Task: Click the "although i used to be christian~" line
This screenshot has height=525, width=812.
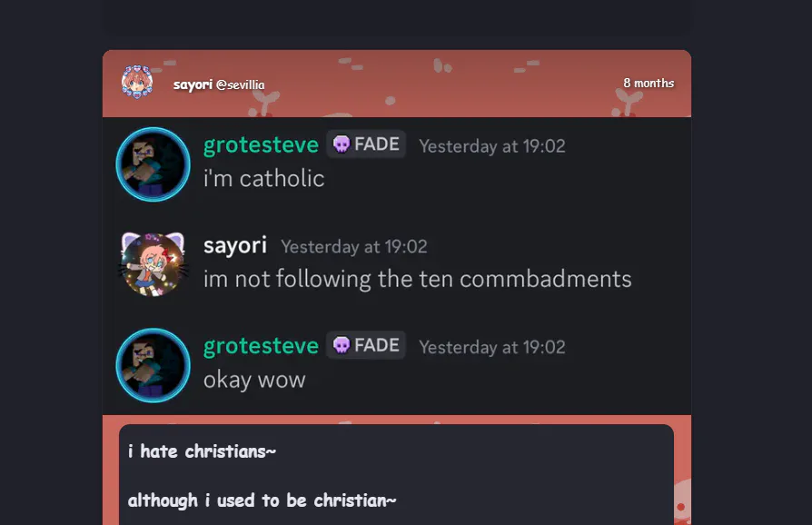Action: click(262, 500)
